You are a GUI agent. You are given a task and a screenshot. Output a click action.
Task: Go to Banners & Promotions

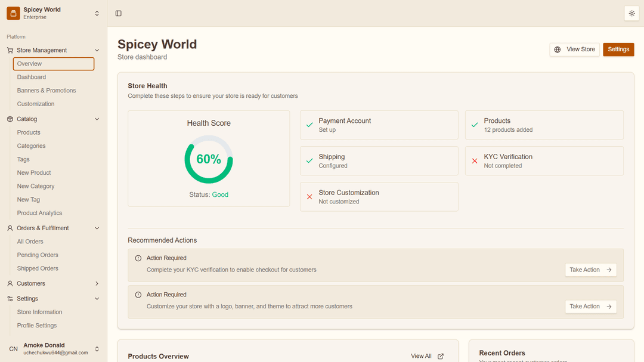pos(47,91)
